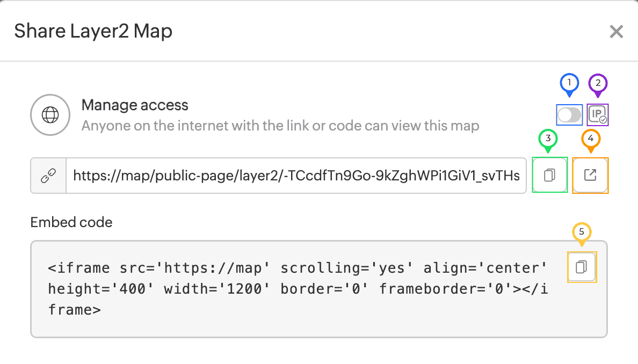This screenshot has height=364, width=638.
Task: Click the purple marker numbered 2
Action: tap(598, 83)
